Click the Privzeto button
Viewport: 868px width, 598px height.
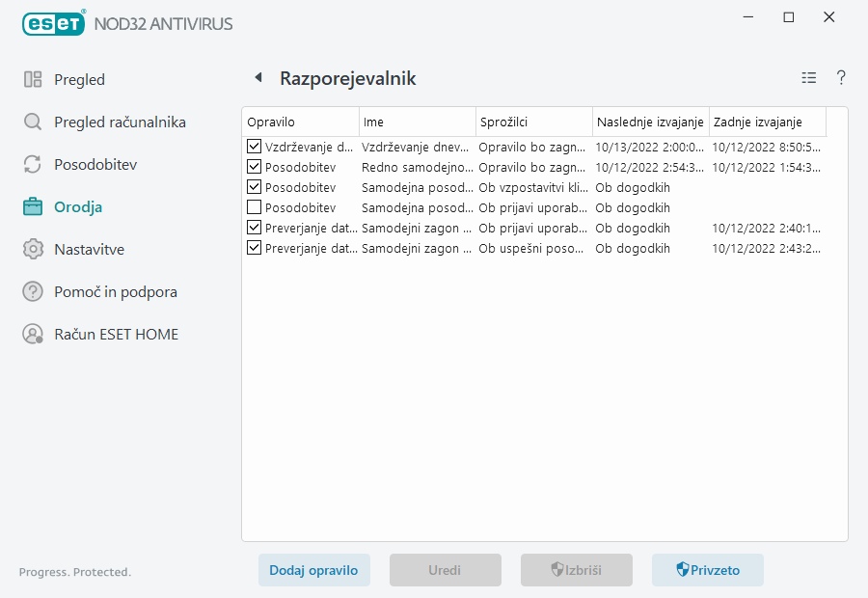coord(707,570)
